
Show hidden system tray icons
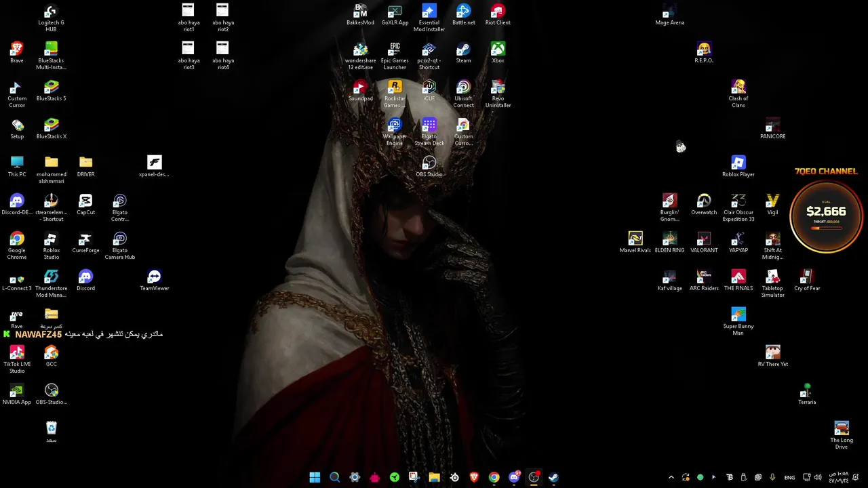click(671, 477)
